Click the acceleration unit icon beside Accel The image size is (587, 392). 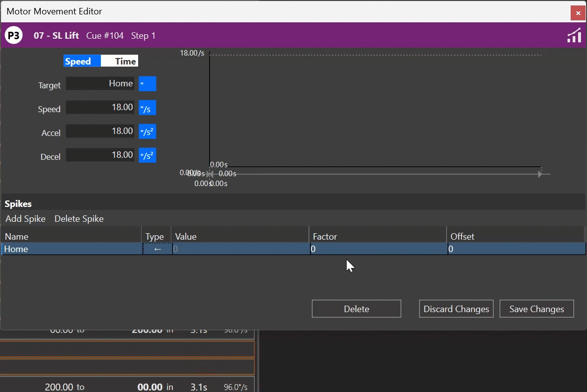pos(147,131)
